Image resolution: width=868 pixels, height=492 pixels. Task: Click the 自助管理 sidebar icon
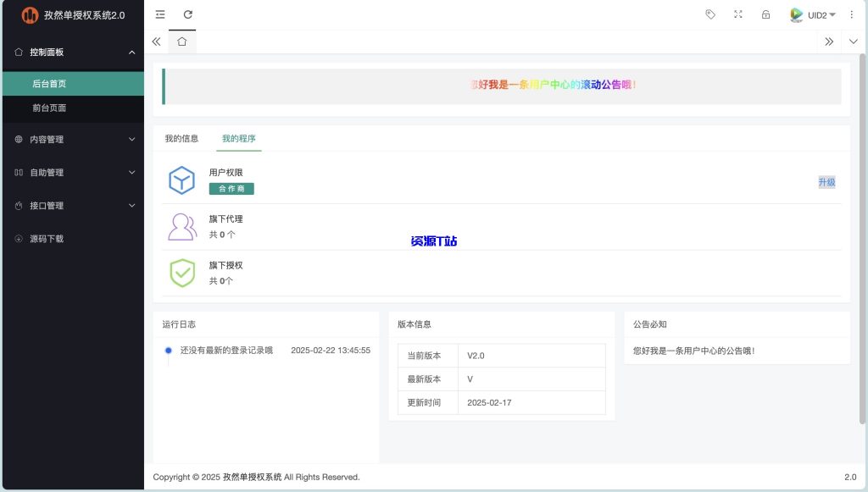(x=19, y=172)
